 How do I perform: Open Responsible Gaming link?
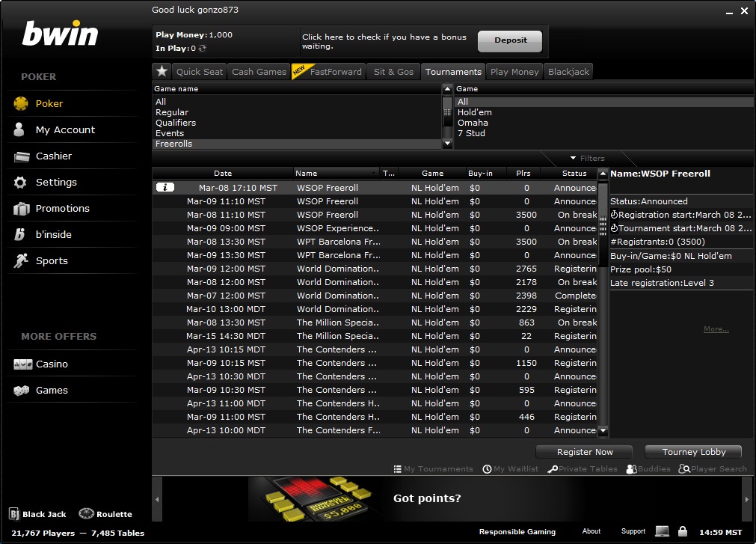point(517,531)
